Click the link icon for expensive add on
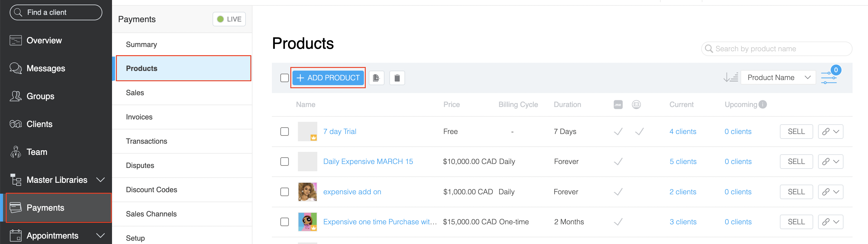 [x=825, y=192]
